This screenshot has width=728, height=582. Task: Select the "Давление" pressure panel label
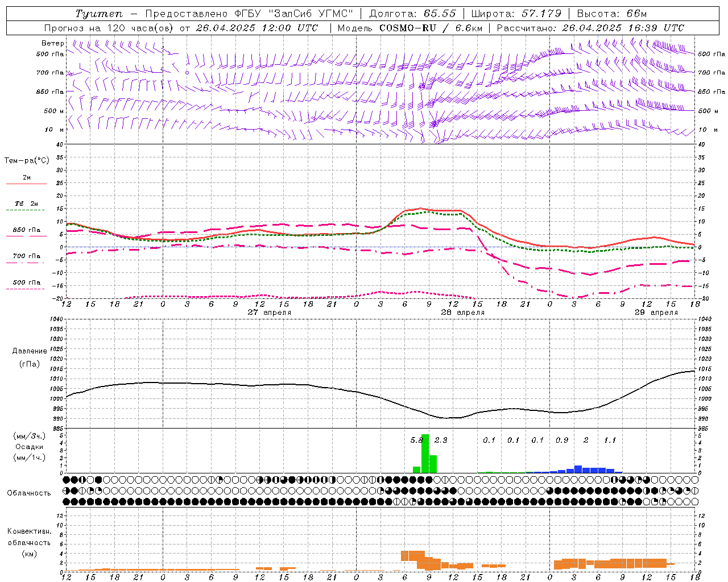[x=30, y=351]
